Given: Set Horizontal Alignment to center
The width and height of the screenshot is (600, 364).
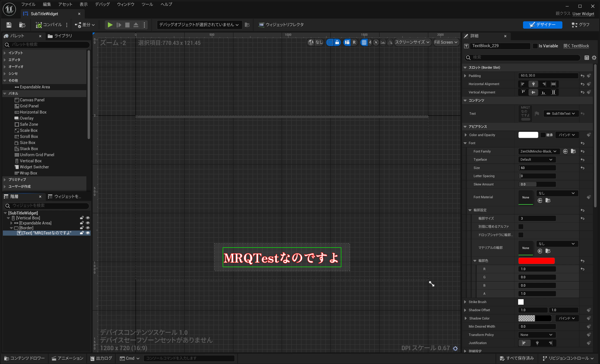Looking at the screenshot, I should (533, 84).
